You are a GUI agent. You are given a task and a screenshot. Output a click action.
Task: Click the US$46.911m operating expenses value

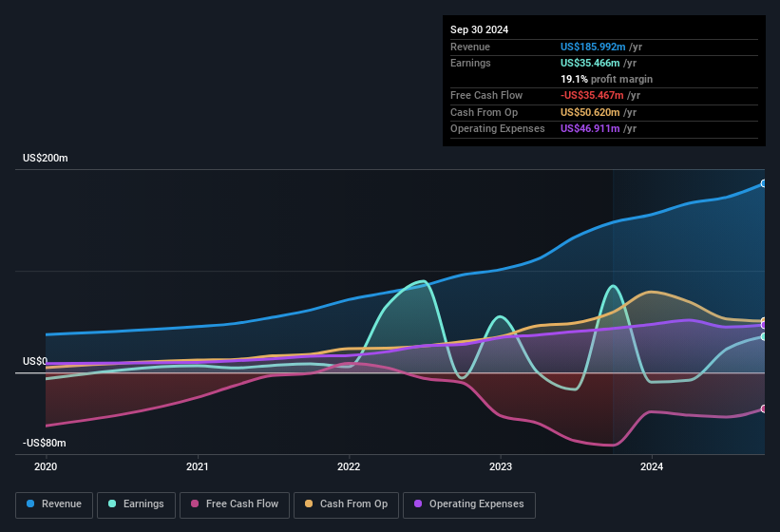[590, 129]
